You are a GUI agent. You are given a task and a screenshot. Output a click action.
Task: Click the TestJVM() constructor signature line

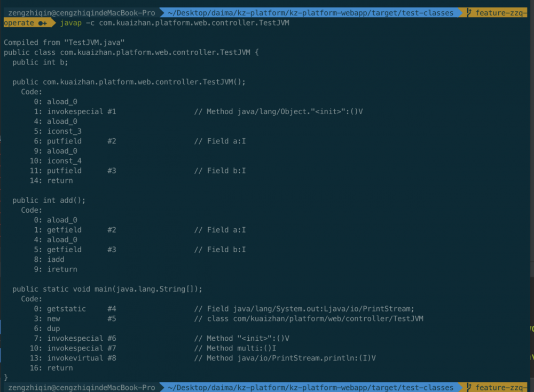[129, 82]
